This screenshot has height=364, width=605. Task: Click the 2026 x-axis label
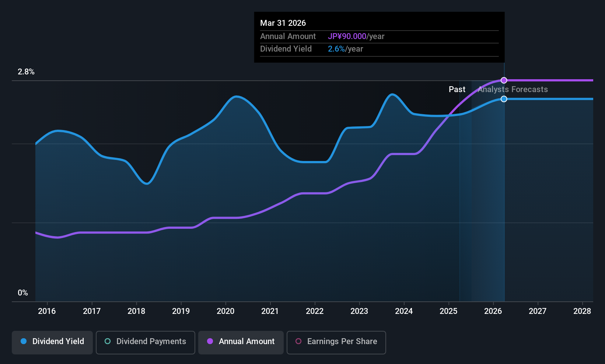point(493,311)
